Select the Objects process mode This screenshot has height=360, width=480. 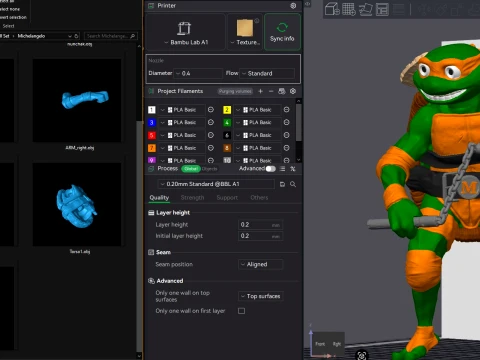pos(210,169)
